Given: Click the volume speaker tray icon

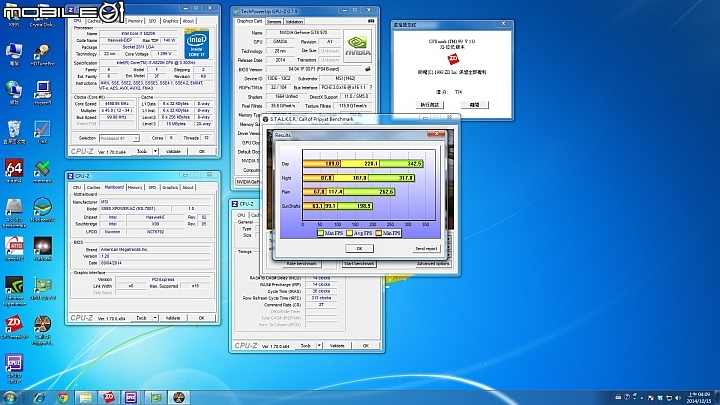Looking at the screenshot, I should 678,398.
